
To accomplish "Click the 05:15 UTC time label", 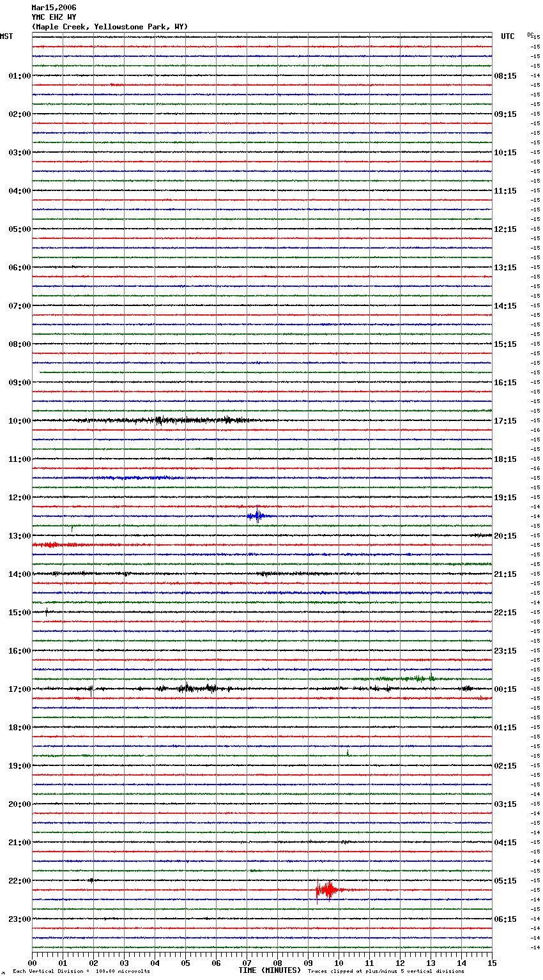I will coord(505,881).
